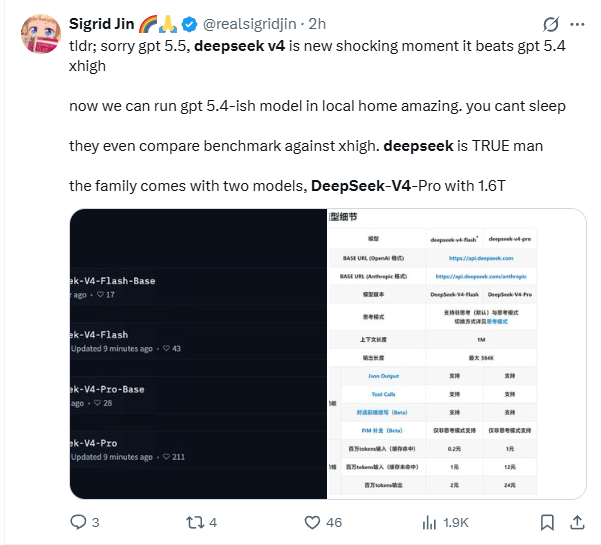Click the api.deepseek.com/anthropic URL in the table

pos(487,275)
